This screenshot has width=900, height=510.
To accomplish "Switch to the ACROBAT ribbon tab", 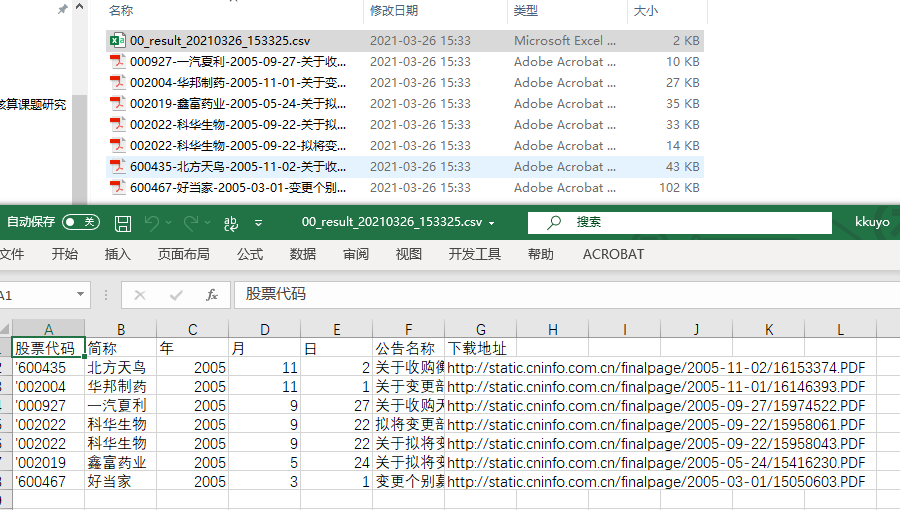I will click(614, 254).
